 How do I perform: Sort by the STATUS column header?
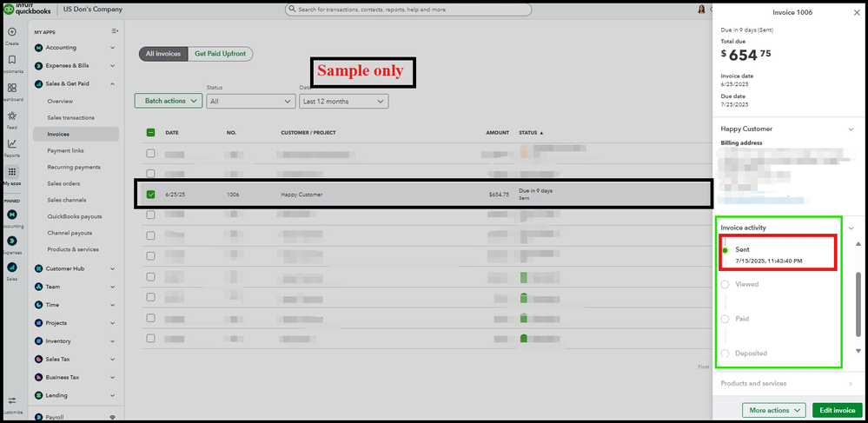click(530, 133)
